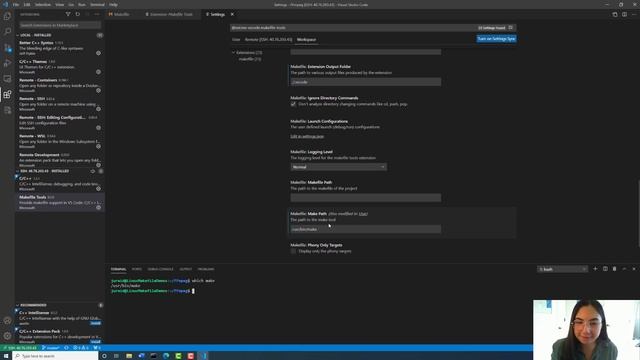Viewport: 640px width, 360px height.
Task: Refresh the extensions list
Action: click(78, 14)
